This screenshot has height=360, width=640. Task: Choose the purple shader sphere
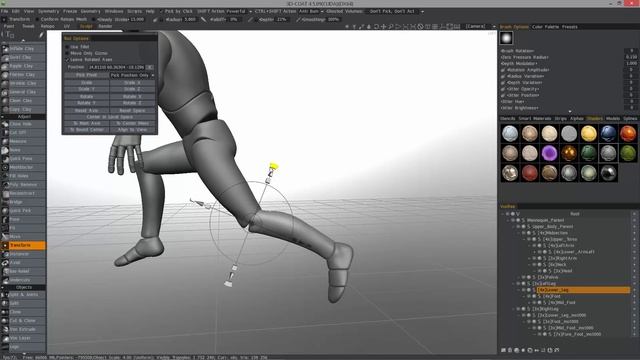549,153
